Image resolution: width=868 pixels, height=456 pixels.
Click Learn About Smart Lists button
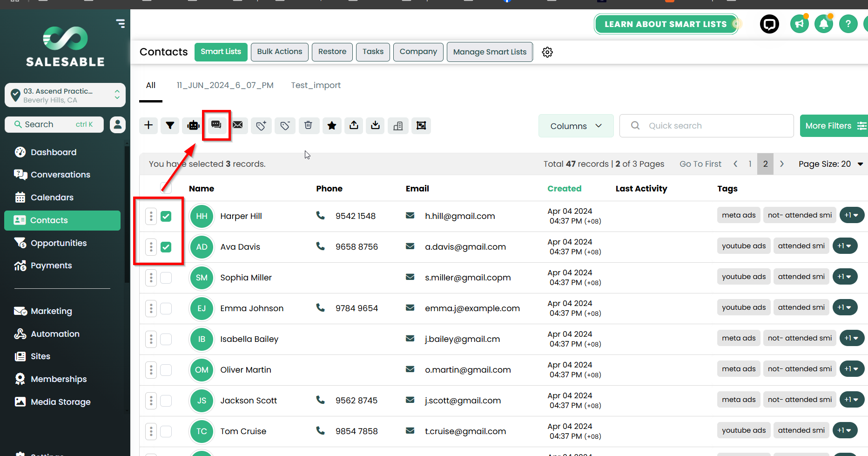(666, 24)
